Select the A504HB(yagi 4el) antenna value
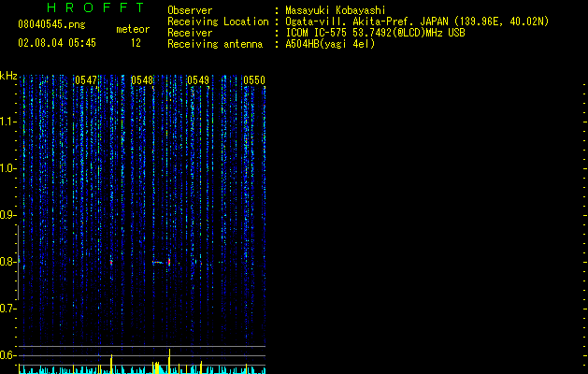This screenshot has width=588, height=374. coord(330,44)
